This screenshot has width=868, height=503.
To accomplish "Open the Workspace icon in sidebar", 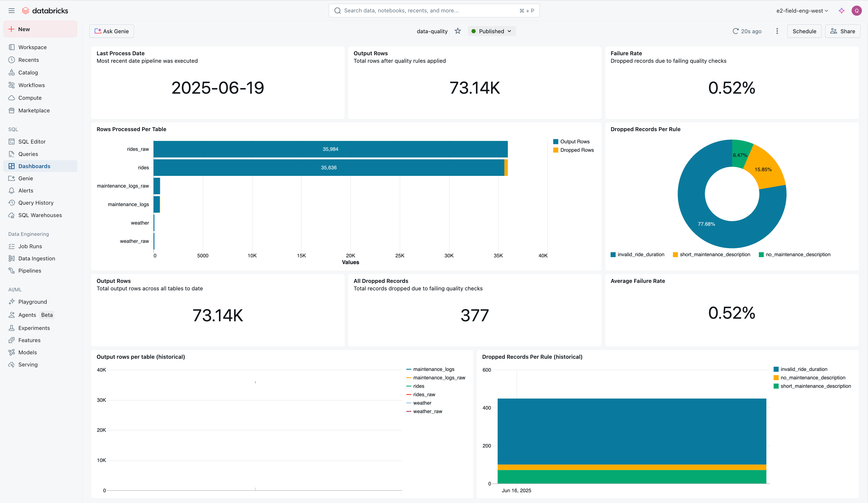I will tap(12, 47).
